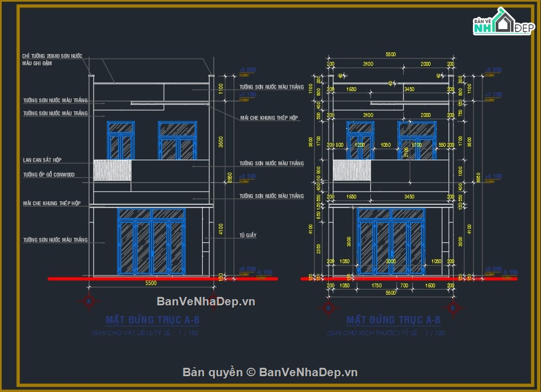Viewport: 541px width, 392px height.
Task: Select the 3100 dimension in the top dimension row
Action: tap(368, 64)
